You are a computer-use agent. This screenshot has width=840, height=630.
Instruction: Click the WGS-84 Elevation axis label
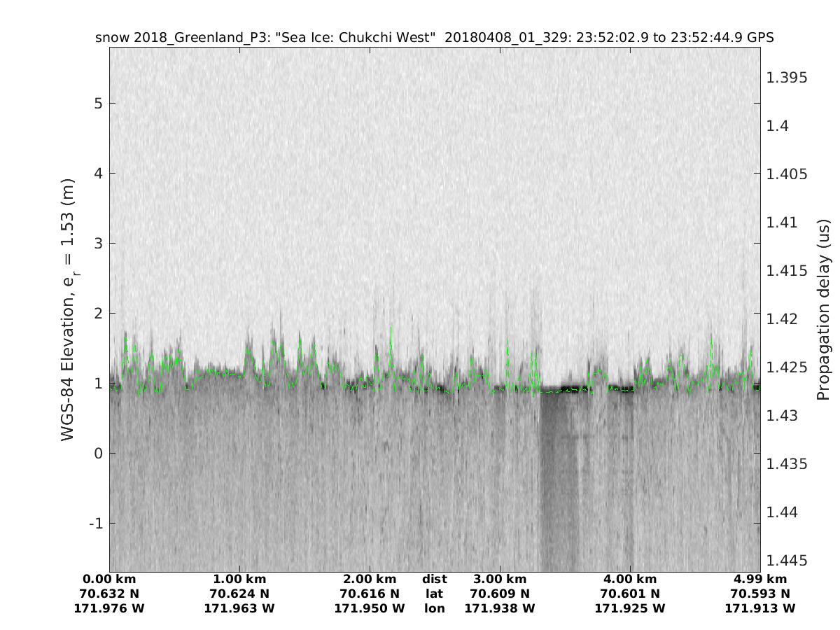point(68,309)
